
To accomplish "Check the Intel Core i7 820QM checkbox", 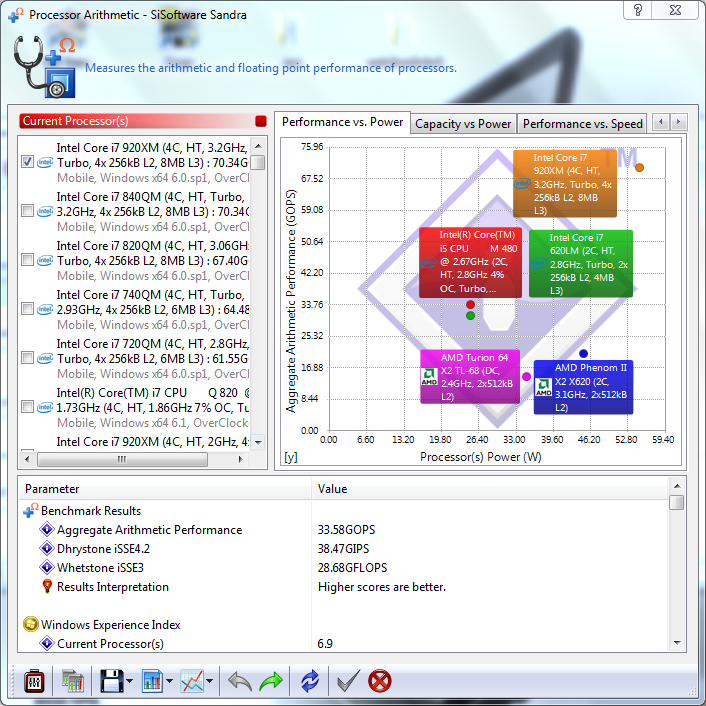I will [27, 260].
